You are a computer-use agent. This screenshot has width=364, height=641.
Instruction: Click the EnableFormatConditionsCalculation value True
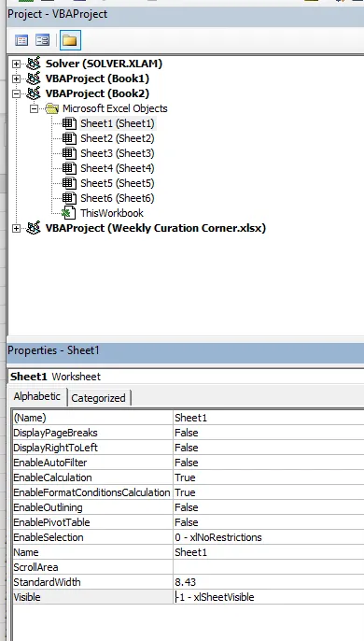tap(269, 492)
